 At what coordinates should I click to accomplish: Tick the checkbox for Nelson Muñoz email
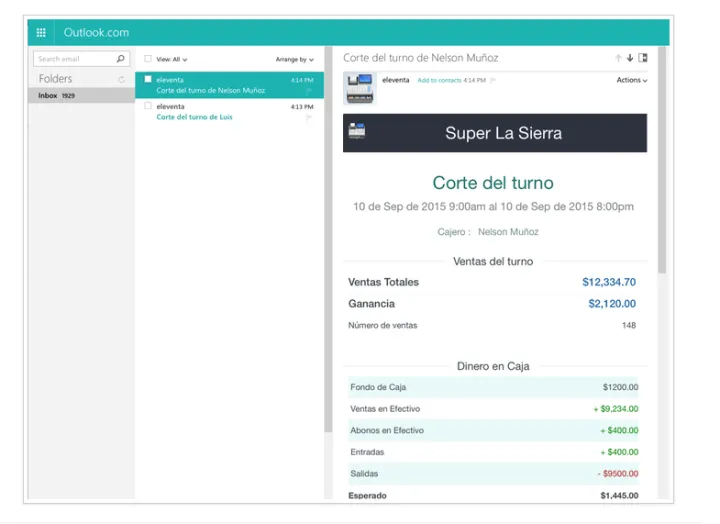tap(148, 79)
